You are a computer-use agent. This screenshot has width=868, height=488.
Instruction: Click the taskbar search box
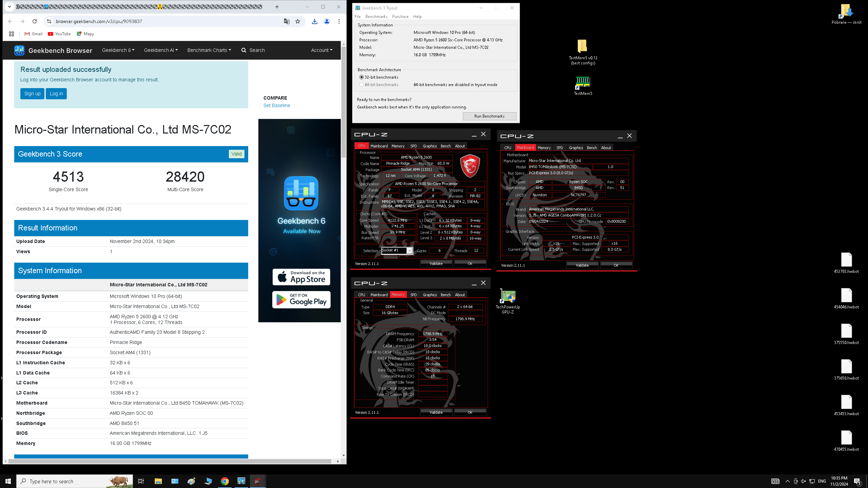(x=75, y=481)
